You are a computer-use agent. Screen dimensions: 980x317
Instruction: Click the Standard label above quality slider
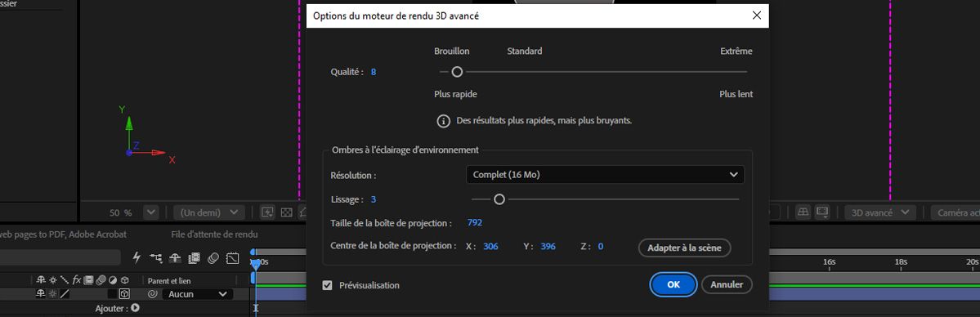525,51
